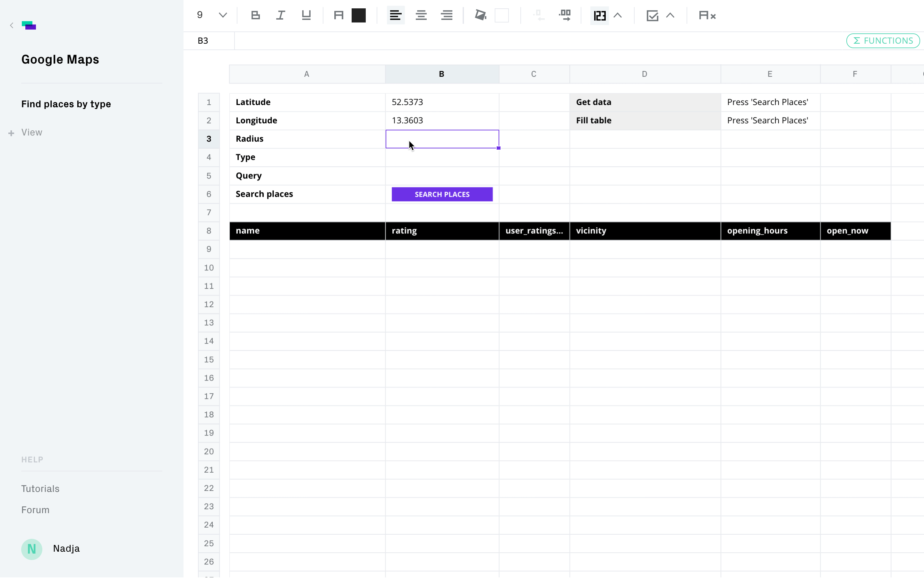Align text right

coord(447,15)
